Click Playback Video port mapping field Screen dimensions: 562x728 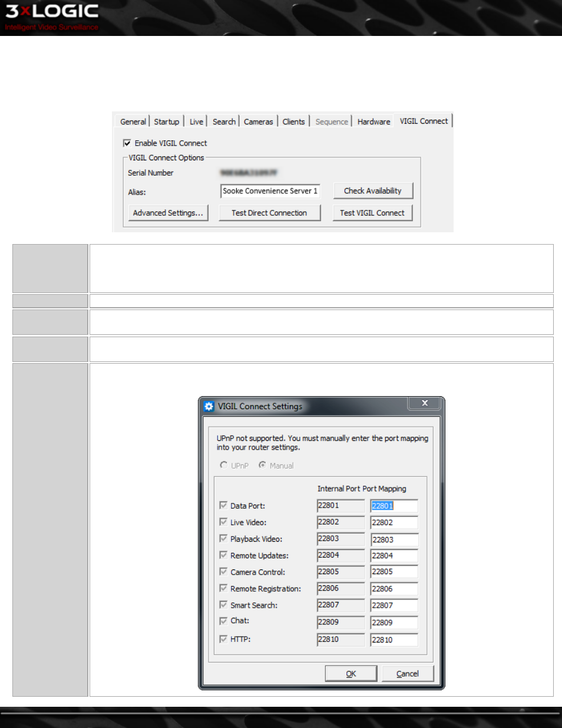click(394, 539)
